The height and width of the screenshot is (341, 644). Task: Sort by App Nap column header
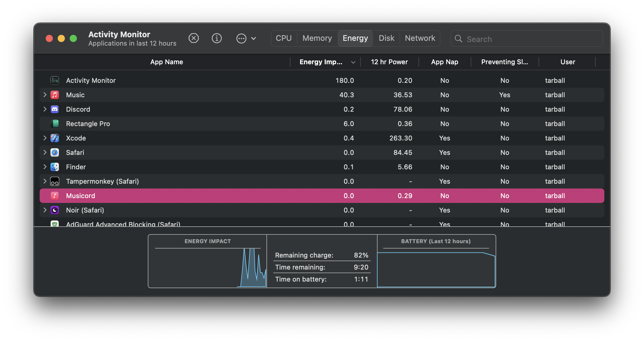445,62
